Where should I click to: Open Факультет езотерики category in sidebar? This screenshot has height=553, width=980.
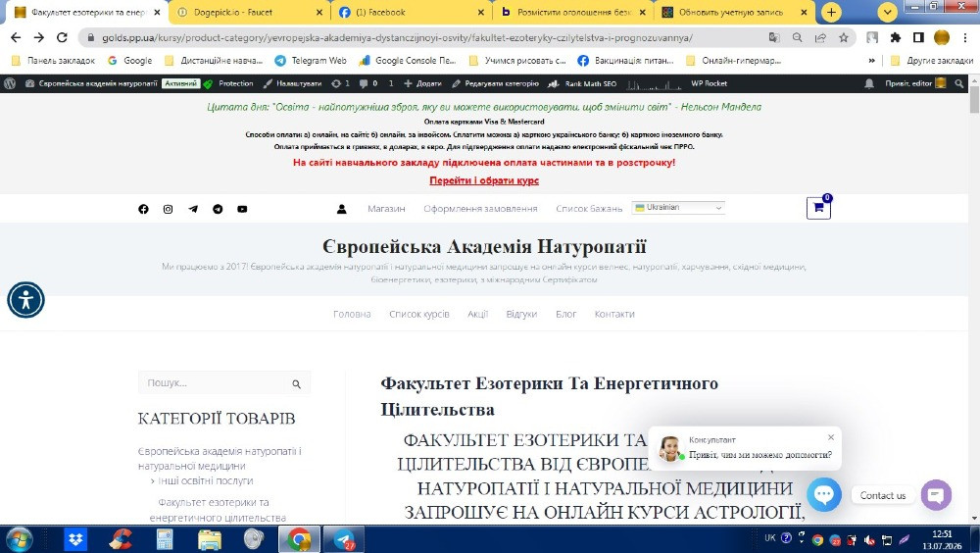tap(218, 510)
